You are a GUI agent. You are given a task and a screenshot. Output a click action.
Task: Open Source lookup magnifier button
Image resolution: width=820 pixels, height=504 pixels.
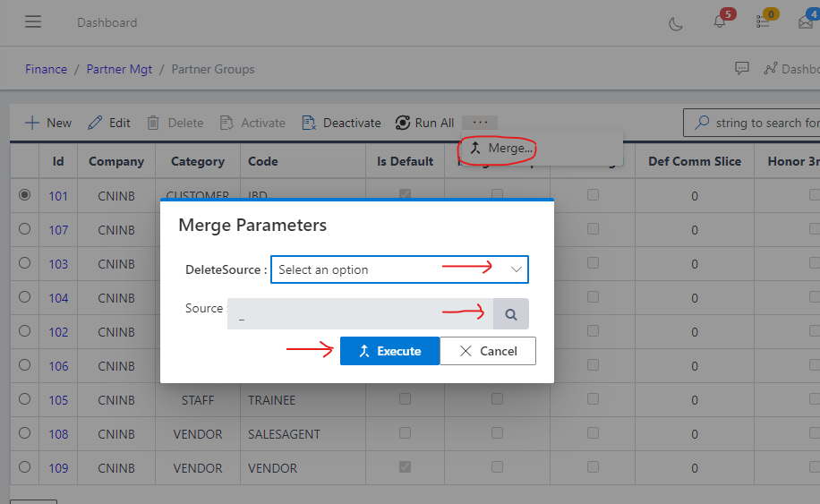tap(511, 313)
